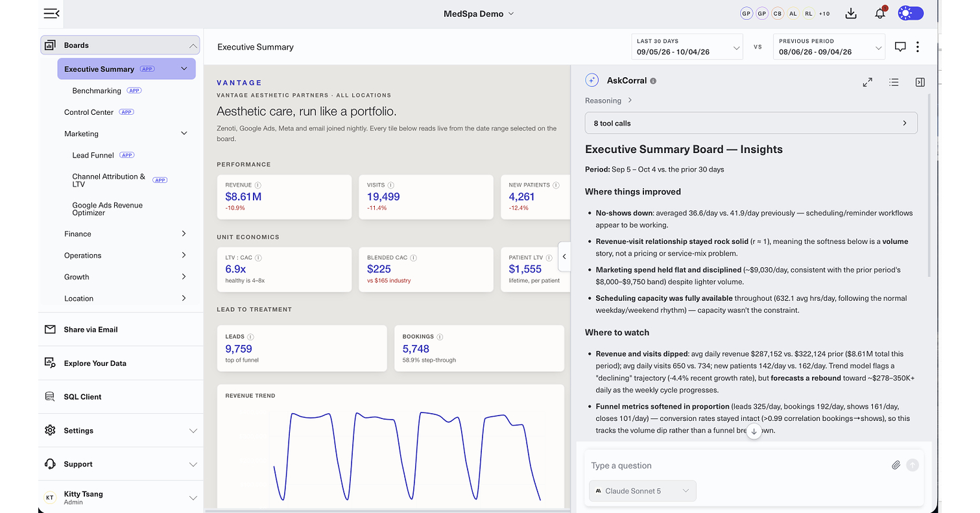Close the AskCorral side panel icon

(920, 82)
